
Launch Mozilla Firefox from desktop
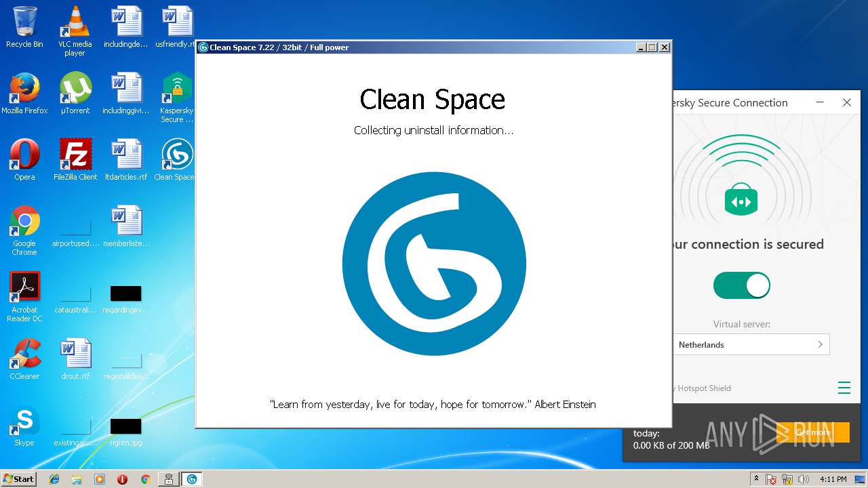pyautogui.click(x=24, y=94)
